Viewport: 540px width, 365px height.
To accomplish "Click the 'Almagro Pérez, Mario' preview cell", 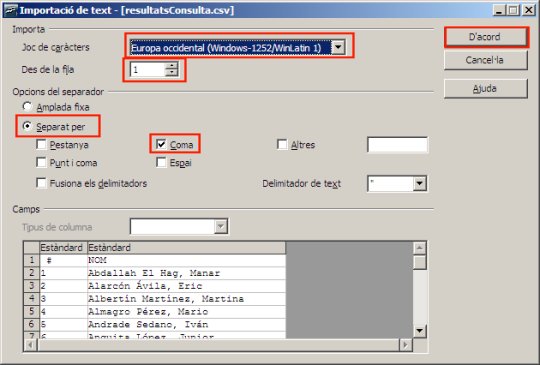I will click(x=186, y=312).
